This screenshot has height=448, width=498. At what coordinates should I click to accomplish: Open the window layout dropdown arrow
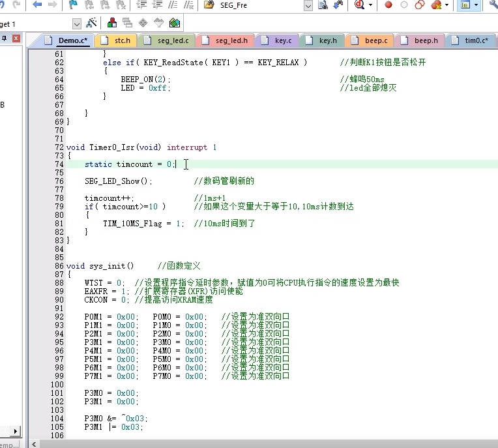coord(476,5)
